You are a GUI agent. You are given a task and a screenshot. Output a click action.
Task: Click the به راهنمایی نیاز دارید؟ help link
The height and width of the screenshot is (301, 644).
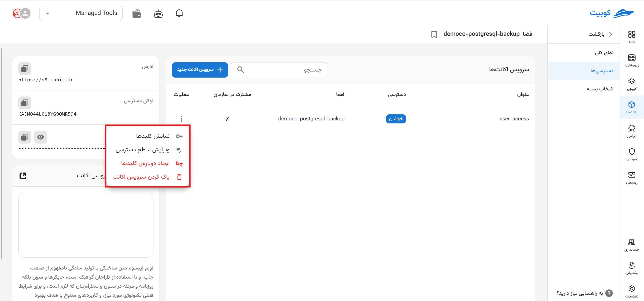click(x=584, y=293)
